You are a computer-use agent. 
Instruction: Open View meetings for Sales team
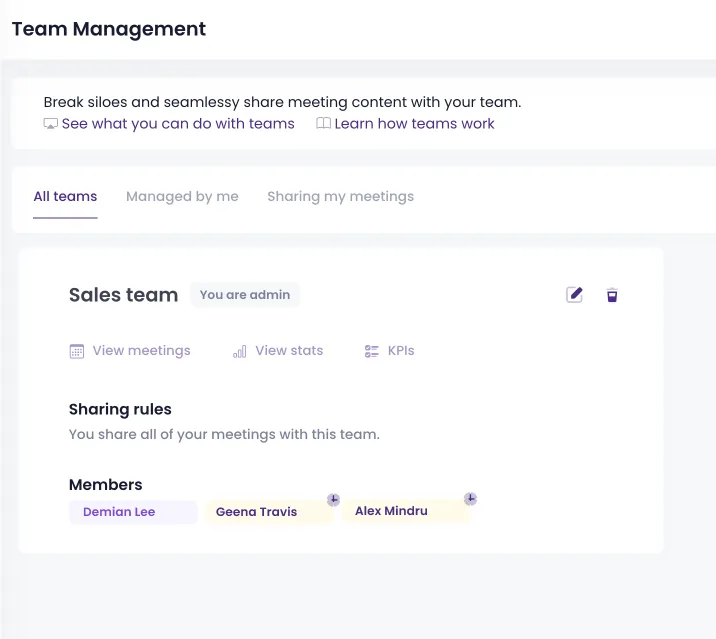[x=142, y=351]
